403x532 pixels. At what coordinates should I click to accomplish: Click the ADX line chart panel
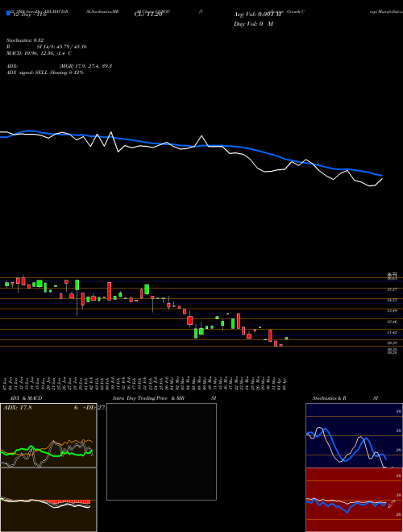[x=48, y=435]
